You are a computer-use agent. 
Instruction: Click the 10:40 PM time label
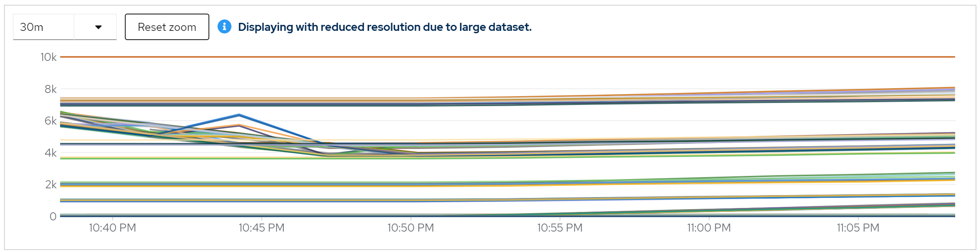tap(112, 228)
